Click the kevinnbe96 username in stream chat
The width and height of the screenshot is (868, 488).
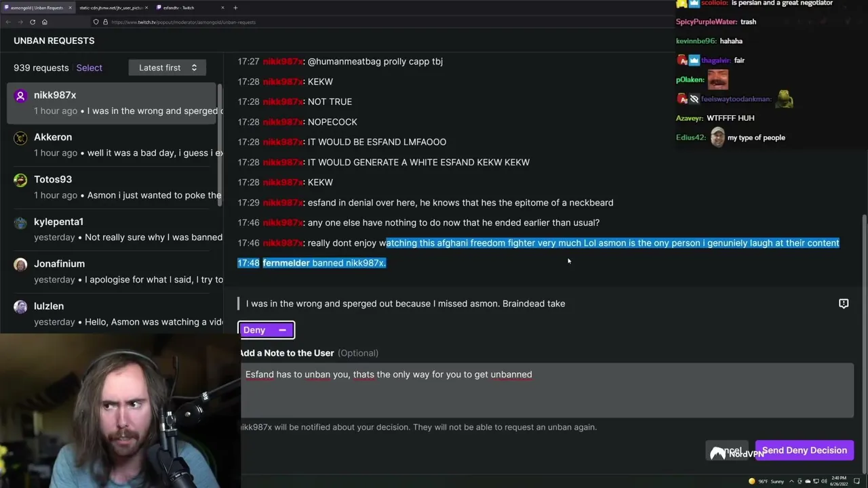coord(696,41)
